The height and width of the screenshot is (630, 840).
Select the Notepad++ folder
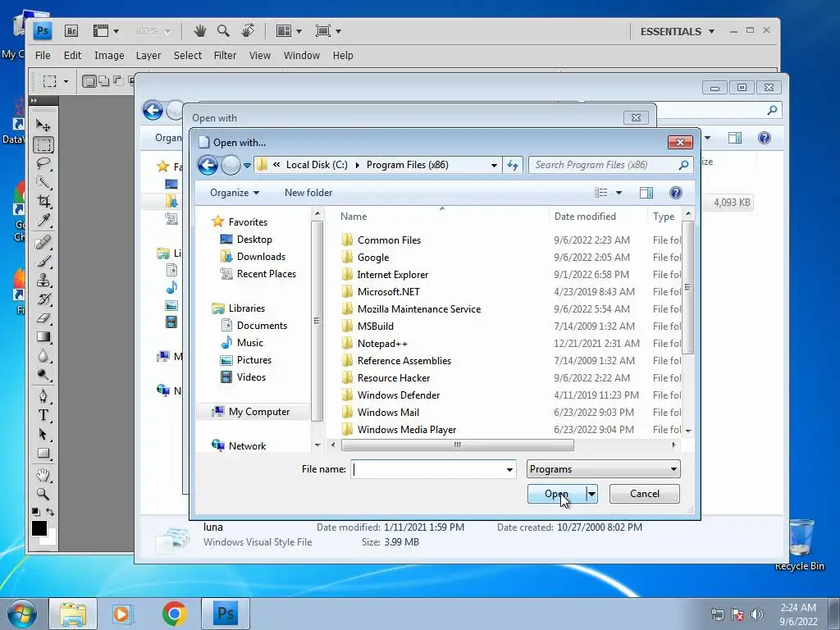[x=382, y=344]
